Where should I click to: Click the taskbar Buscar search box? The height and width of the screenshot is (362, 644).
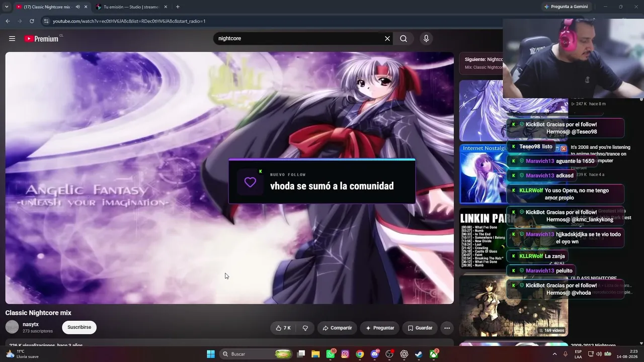257,354
